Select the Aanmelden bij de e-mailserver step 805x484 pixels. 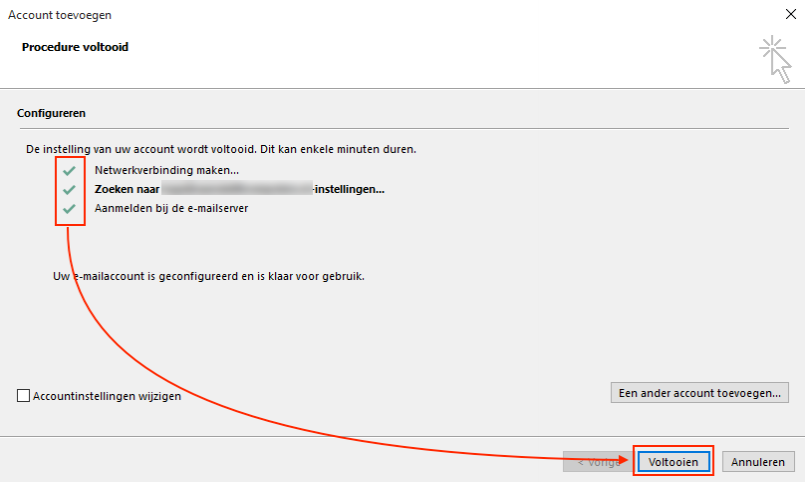coord(171,208)
